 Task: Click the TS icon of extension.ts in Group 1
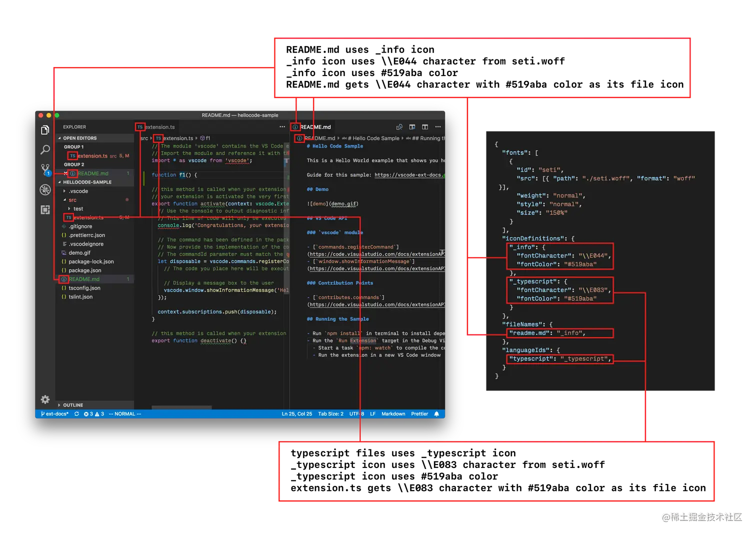pyautogui.click(x=72, y=156)
